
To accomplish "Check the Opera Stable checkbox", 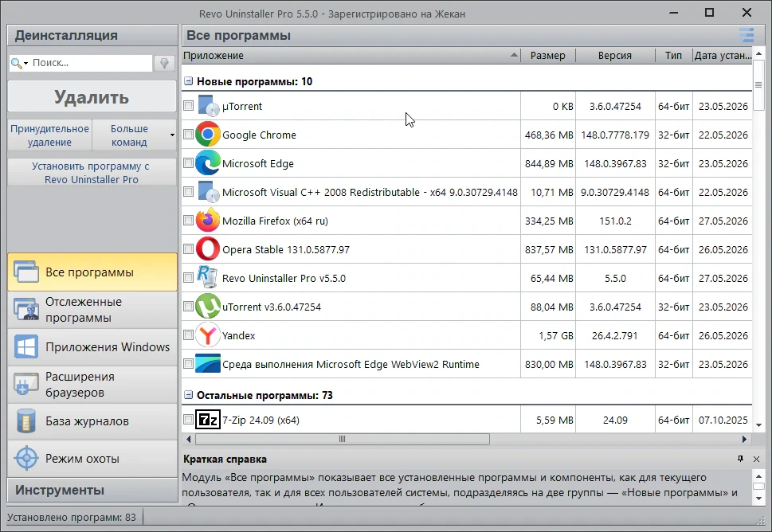I will click(x=188, y=248).
